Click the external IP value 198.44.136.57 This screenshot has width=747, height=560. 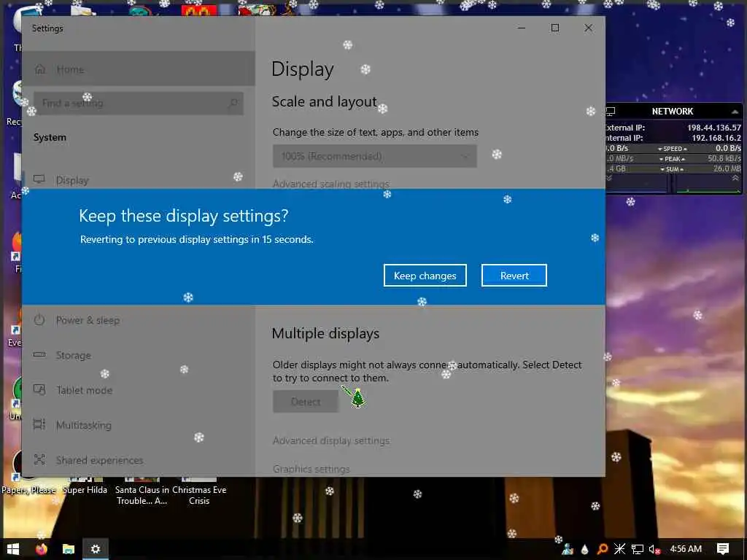[714, 128]
